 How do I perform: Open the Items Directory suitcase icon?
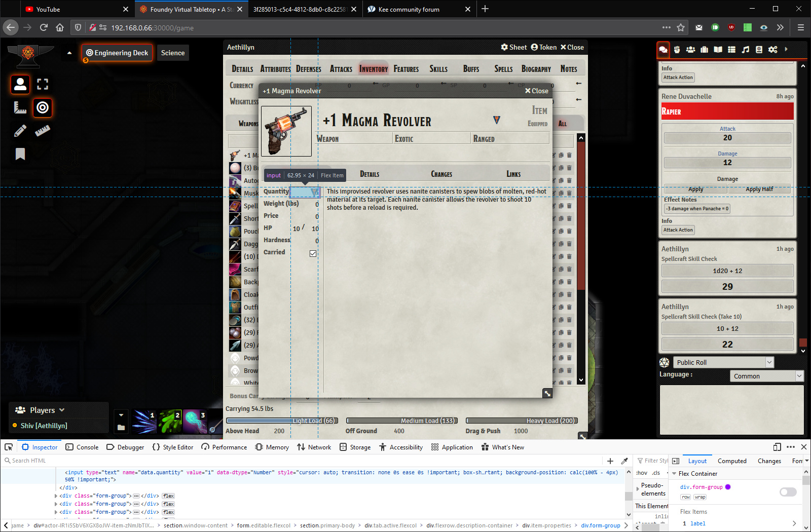(x=704, y=50)
